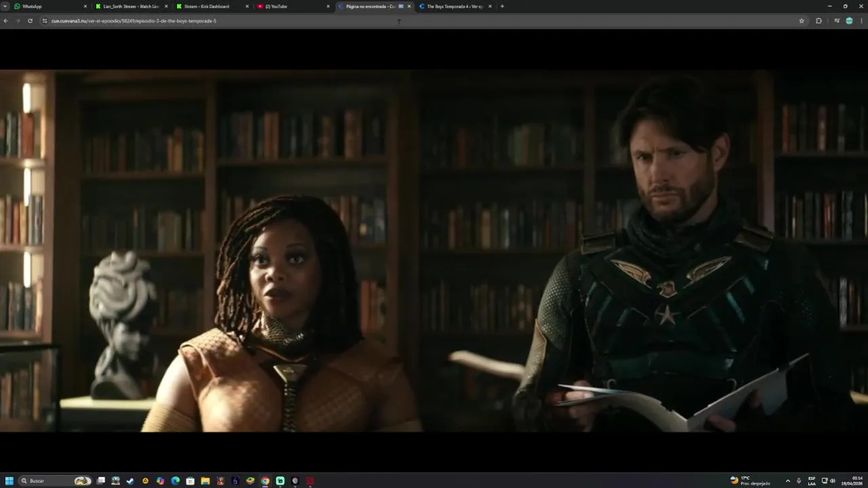Launch Copilot from the taskbar
The width and height of the screenshot is (868, 488).
(x=160, y=481)
